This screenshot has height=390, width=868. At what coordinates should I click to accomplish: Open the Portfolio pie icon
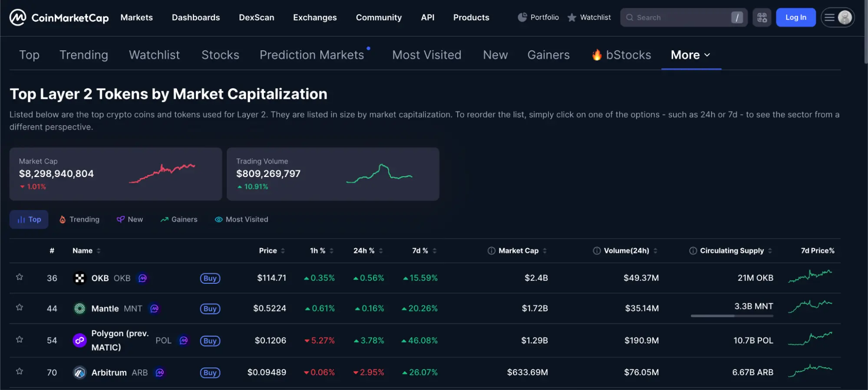[x=522, y=17]
